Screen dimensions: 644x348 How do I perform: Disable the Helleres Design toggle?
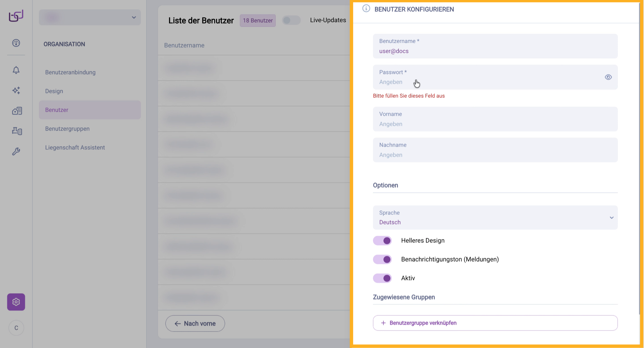pyautogui.click(x=382, y=241)
